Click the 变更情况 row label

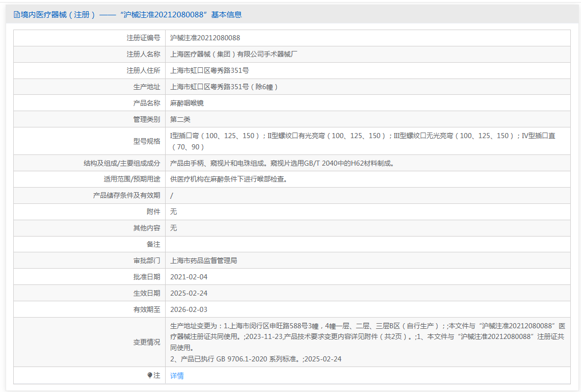[146, 342]
